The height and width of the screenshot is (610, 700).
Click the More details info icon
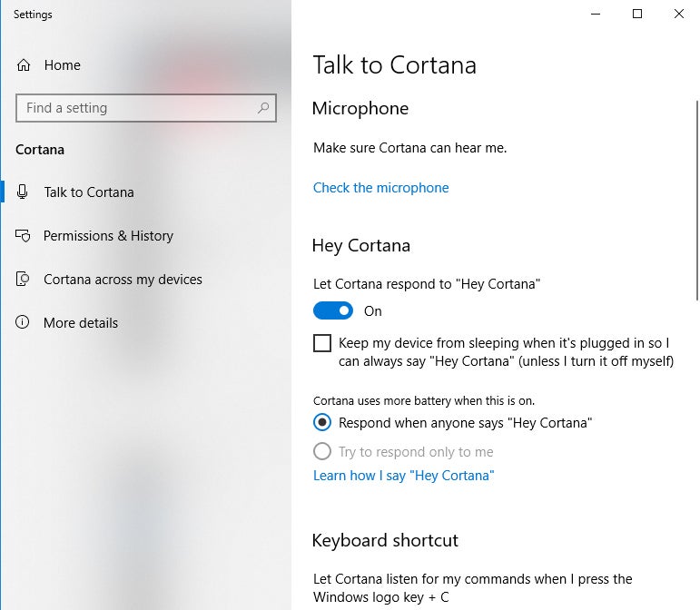23,322
